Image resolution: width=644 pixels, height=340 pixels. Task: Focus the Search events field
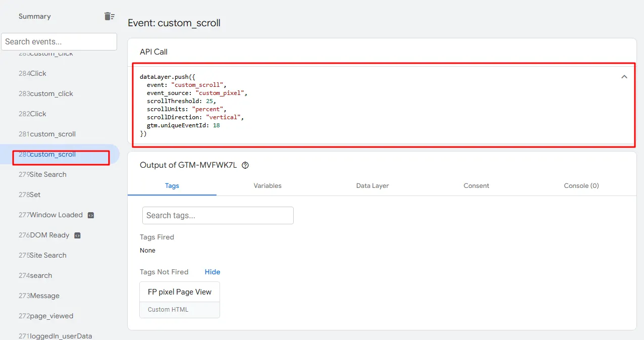point(59,41)
